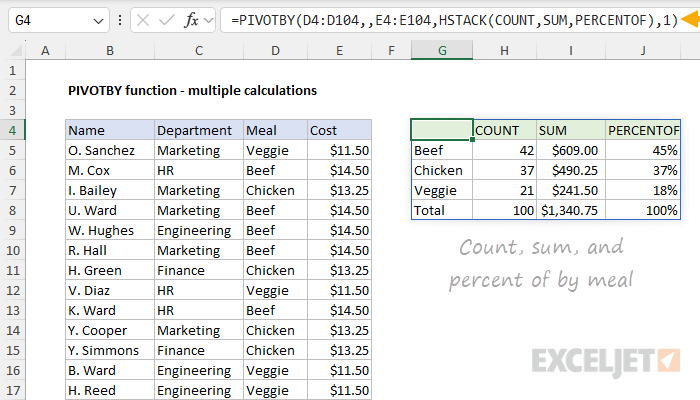Click 'Total' row label in summary table
This screenshot has width=700, height=400.
click(x=442, y=210)
